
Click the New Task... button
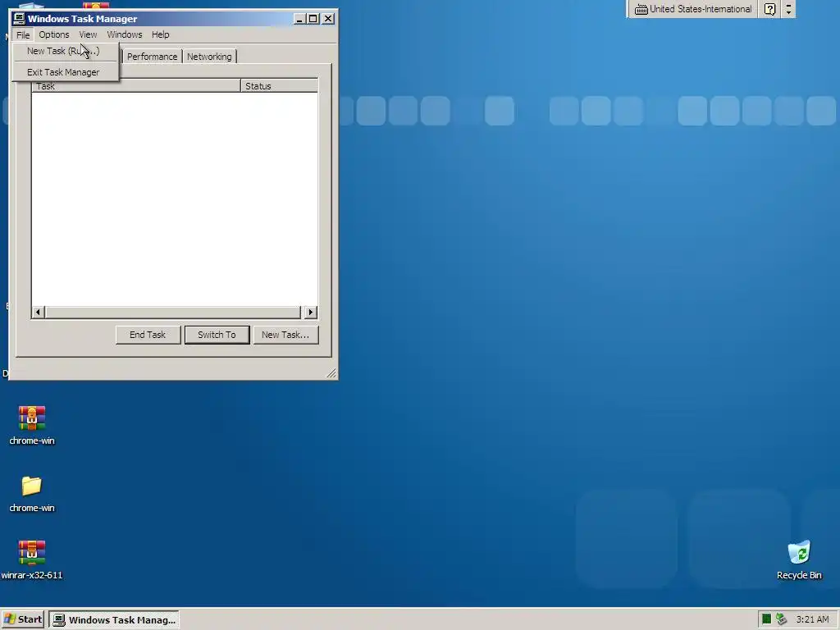pyautogui.click(x=285, y=335)
